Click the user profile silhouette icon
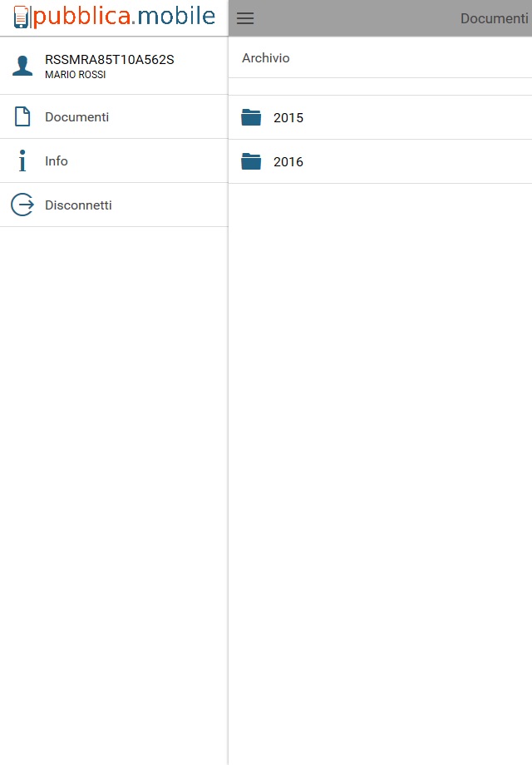 22,66
